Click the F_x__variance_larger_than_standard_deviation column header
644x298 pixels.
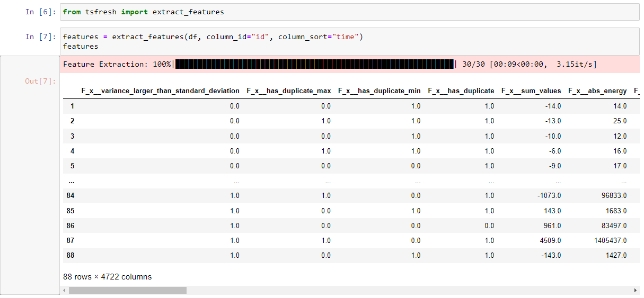pyautogui.click(x=160, y=91)
